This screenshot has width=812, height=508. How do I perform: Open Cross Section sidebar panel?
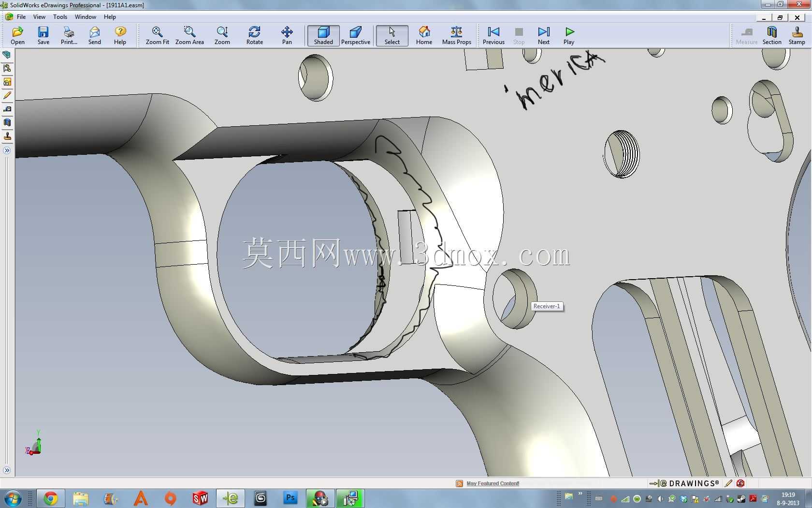pyautogui.click(x=7, y=123)
